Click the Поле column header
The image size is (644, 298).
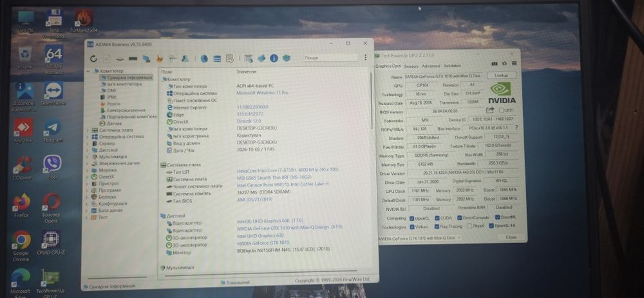[167, 72]
